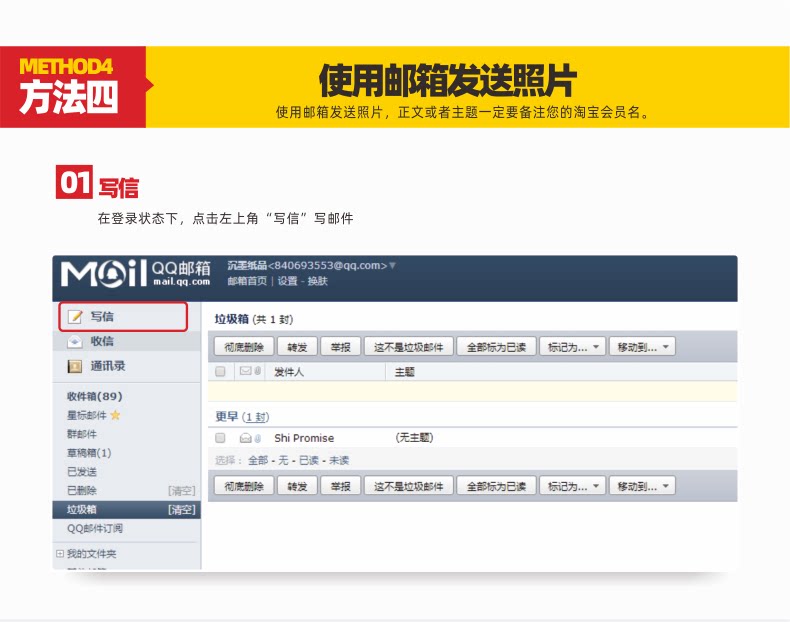Open the upper 移动到... dropdown

pyautogui.click(x=642, y=347)
